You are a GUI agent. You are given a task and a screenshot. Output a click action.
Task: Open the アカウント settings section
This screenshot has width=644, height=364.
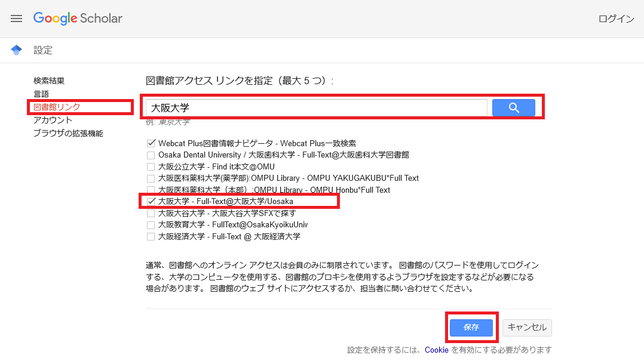tap(53, 120)
